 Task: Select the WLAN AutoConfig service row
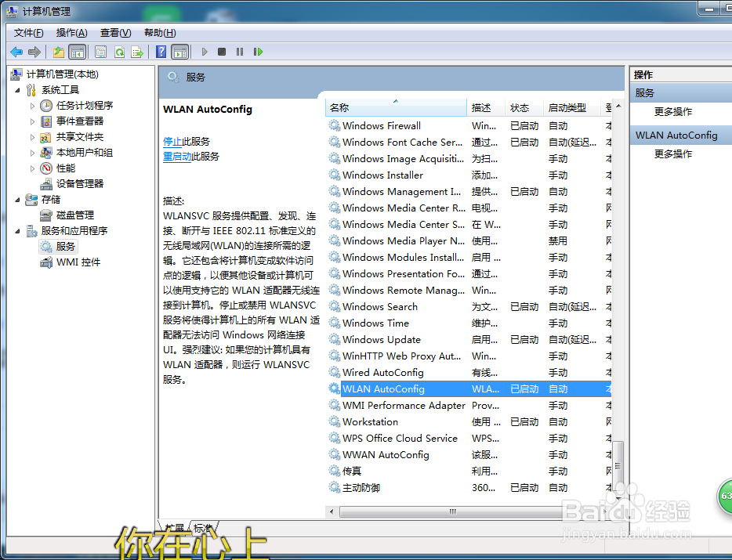469,388
